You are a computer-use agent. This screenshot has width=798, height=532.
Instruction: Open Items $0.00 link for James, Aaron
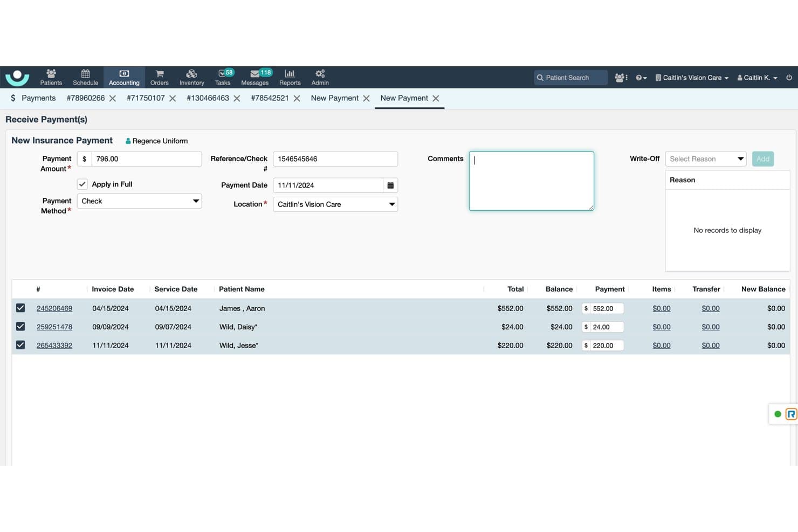(662, 308)
